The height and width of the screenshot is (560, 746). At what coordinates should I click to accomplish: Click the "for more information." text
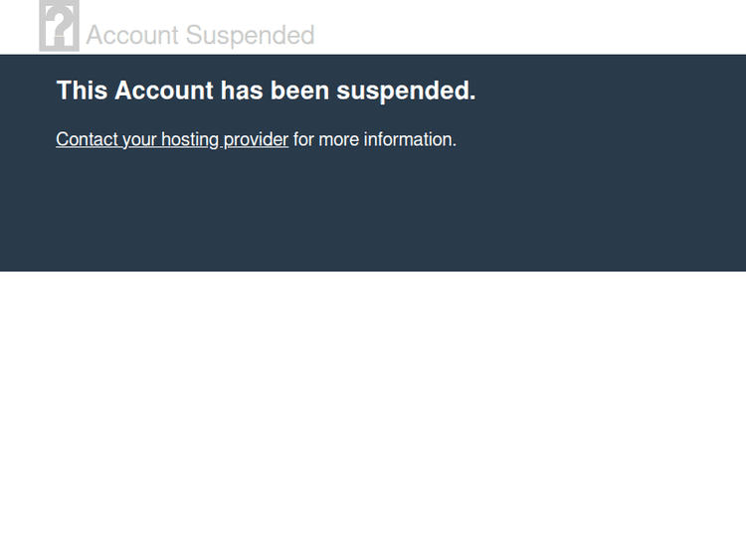tap(374, 139)
